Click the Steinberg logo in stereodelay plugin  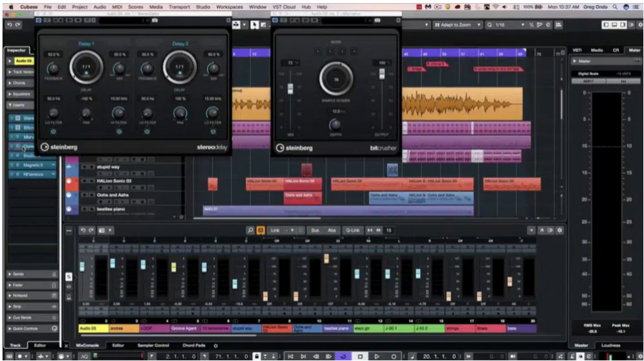[58, 147]
